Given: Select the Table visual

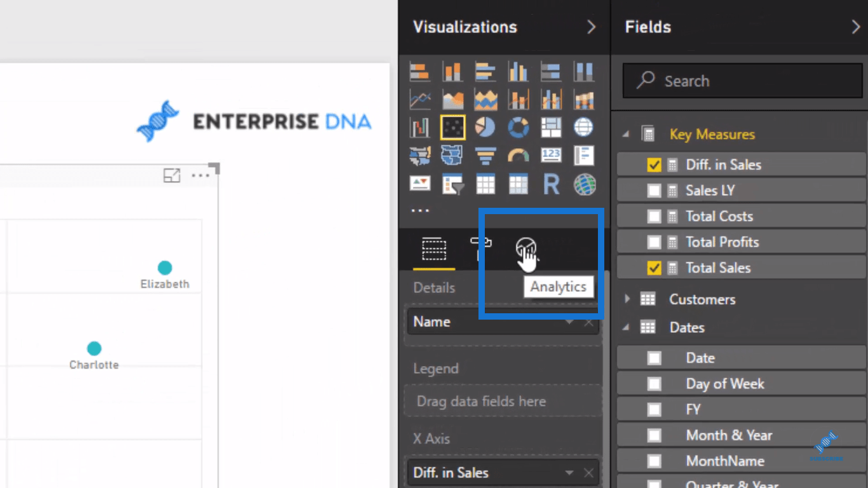Looking at the screenshot, I should click(x=485, y=184).
